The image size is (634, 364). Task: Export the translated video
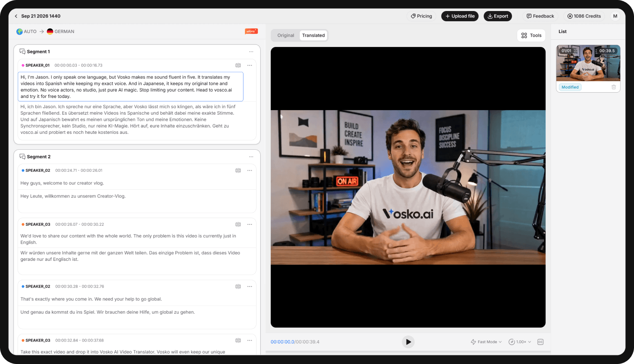(x=498, y=16)
